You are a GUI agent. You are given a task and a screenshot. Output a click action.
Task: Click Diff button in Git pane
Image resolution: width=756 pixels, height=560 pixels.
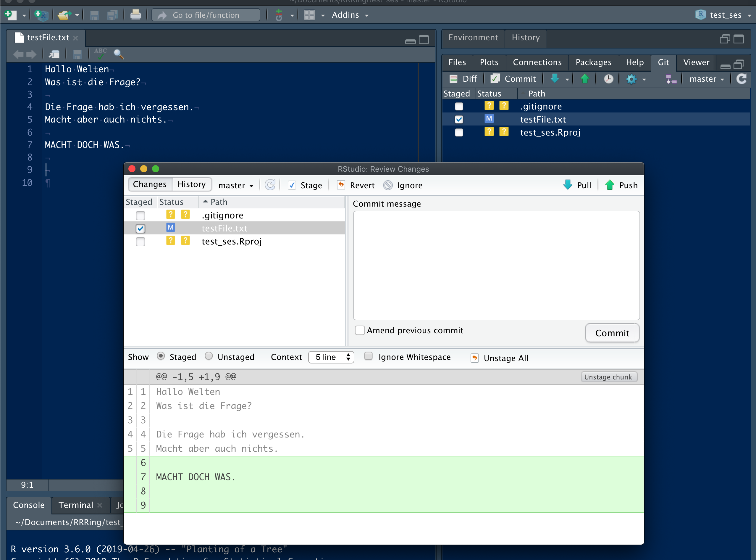[x=463, y=79]
